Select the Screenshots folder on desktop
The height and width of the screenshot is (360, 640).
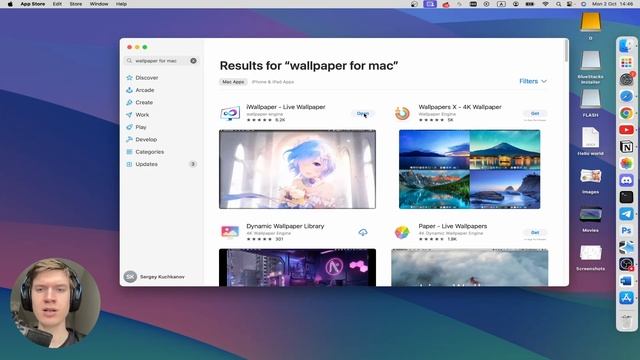click(x=590, y=258)
